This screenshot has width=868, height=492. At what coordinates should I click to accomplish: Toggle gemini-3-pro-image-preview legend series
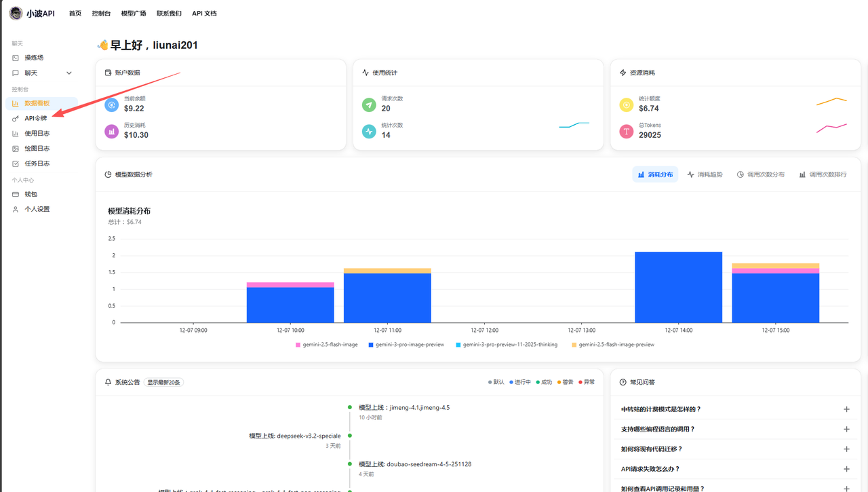tap(406, 345)
